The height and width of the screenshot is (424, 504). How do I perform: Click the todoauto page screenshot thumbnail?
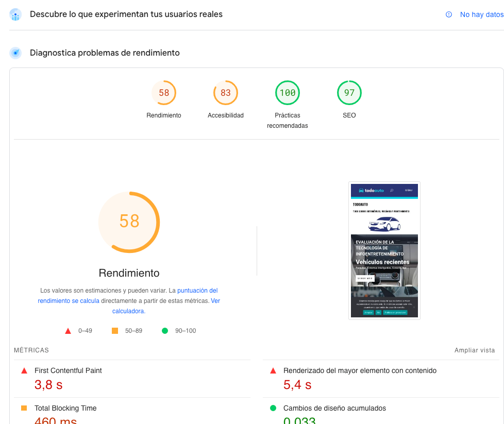384,250
